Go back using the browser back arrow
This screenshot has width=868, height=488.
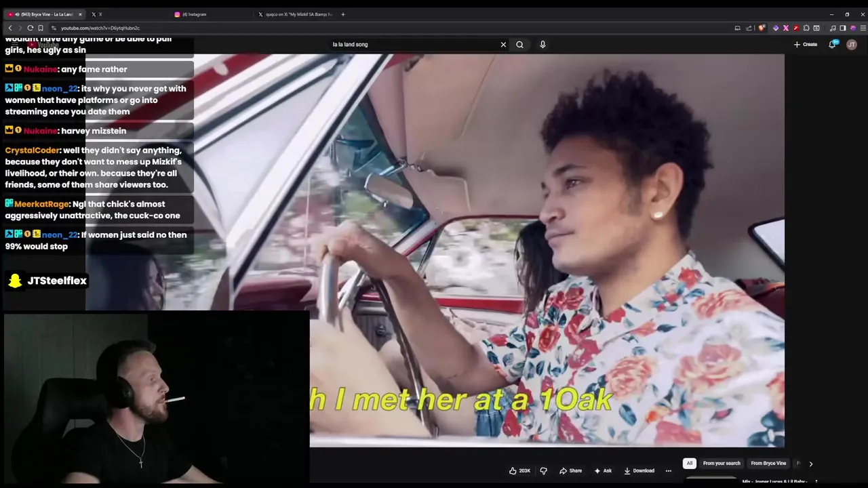point(9,28)
